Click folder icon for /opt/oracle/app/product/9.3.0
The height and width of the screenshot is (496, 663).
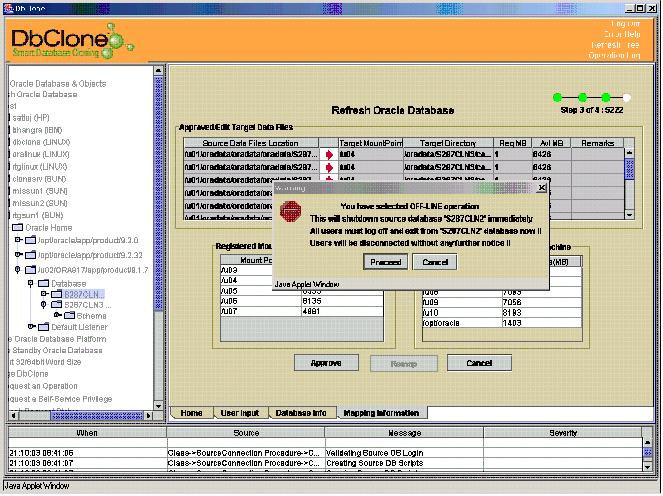click(x=30, y=241)
